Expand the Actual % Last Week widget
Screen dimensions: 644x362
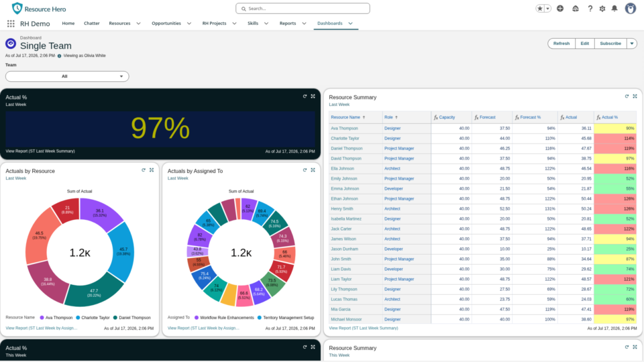click(x=313, y=97)
